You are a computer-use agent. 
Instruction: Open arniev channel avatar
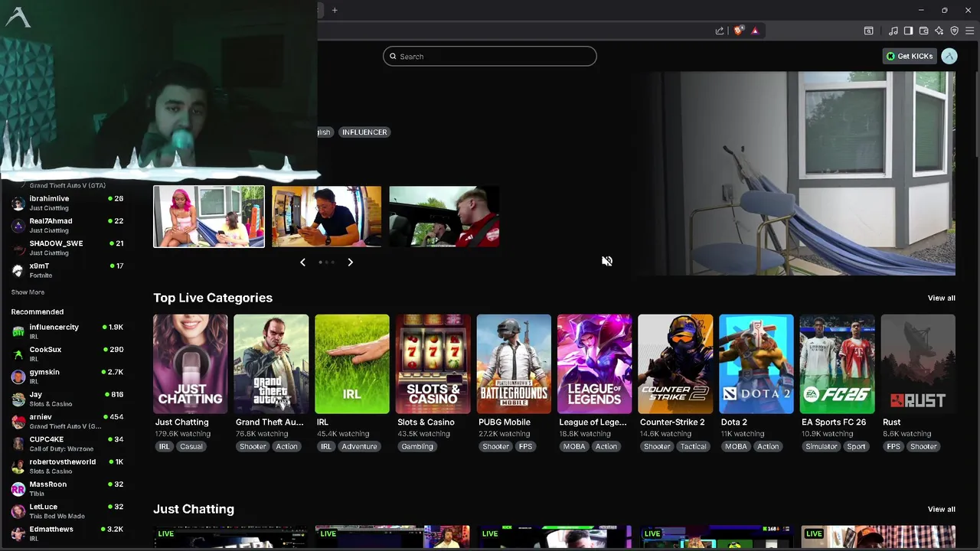pyautogui.click(x=18, y=421)
